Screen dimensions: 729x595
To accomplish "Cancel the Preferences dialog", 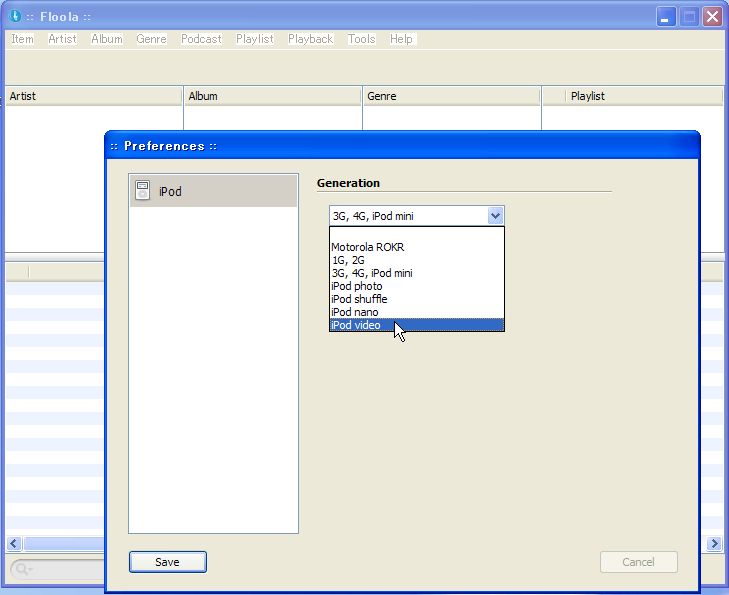I will [x=638, y=562].
